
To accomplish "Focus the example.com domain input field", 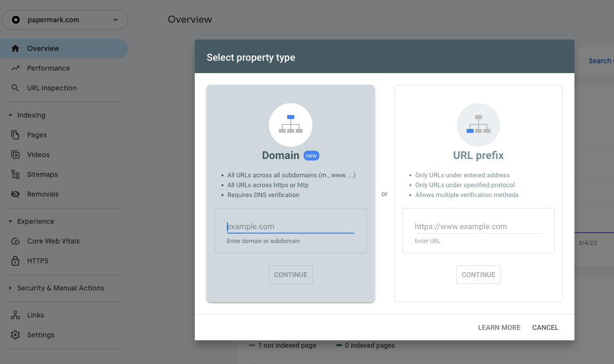I will coord(291,227).
